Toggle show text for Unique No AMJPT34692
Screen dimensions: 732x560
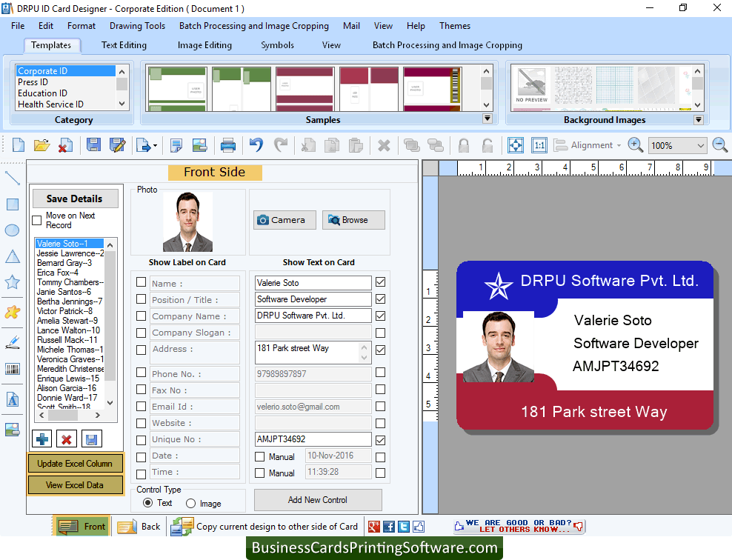pyautogui.click(x=381, y=439)
